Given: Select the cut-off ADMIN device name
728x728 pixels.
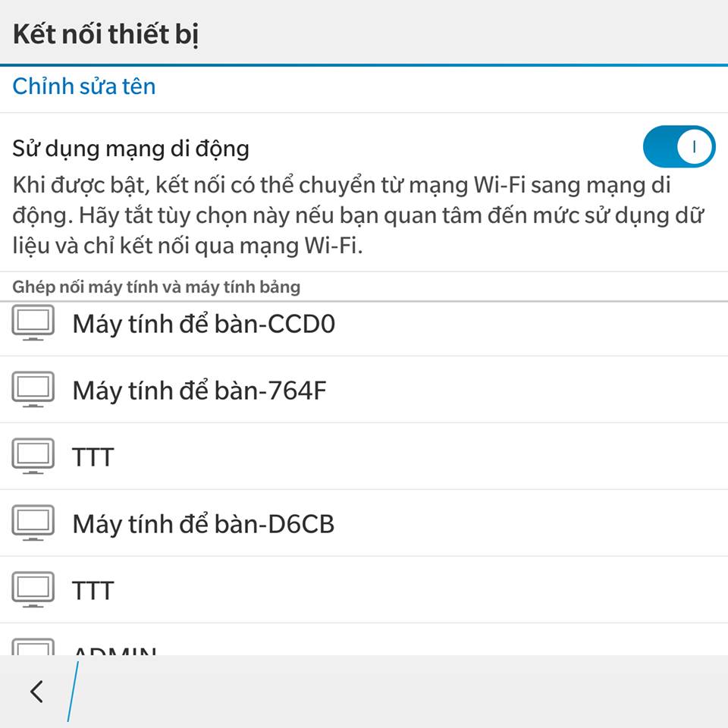Looking at the screenshot, I should tap(115, 651).
